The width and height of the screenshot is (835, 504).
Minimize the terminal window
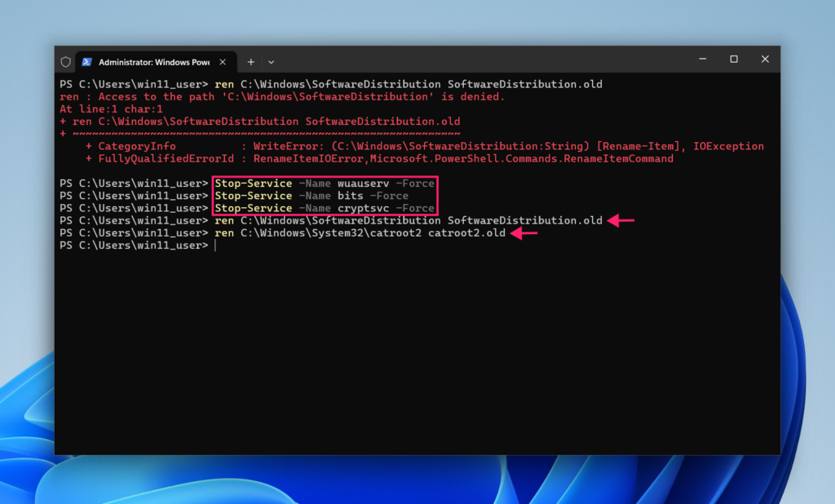click(702, 60)
